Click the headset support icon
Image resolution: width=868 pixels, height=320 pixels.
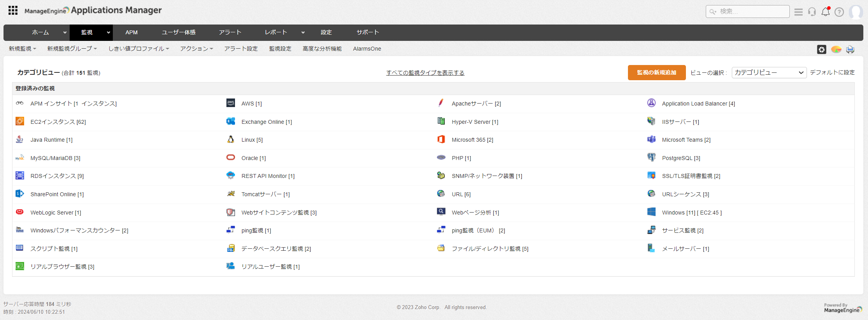pyautogui.click(x=812, y=12)
